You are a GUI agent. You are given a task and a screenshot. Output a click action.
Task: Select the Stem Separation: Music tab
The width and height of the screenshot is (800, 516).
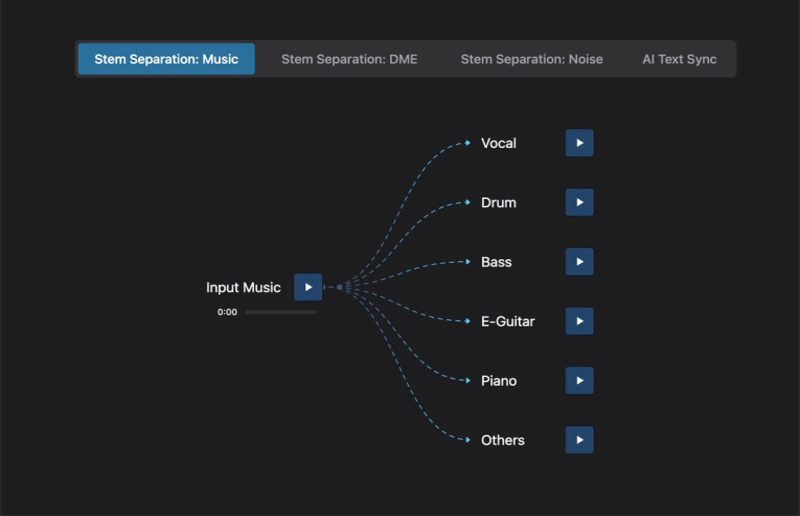click(x=166, y=59)
